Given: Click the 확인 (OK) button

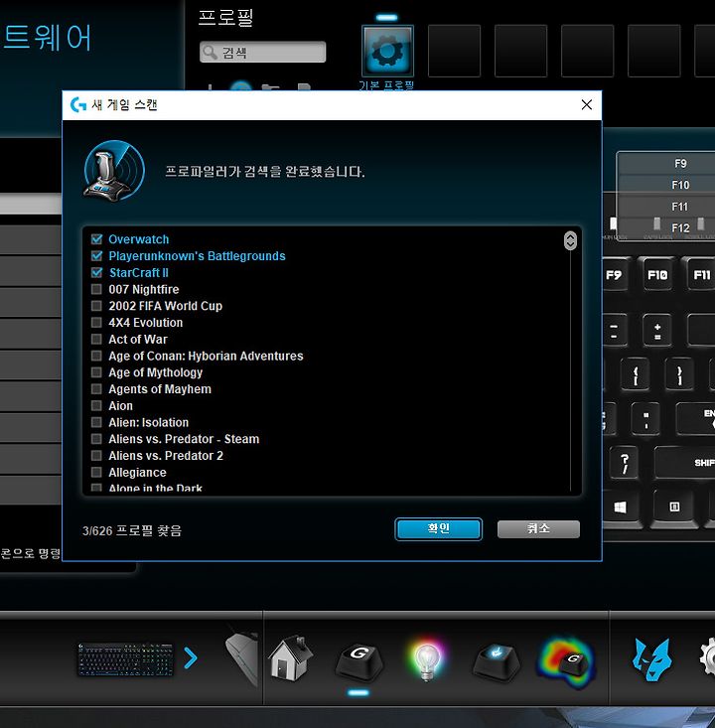Looking at the screenshot, I should click(438, 528).
